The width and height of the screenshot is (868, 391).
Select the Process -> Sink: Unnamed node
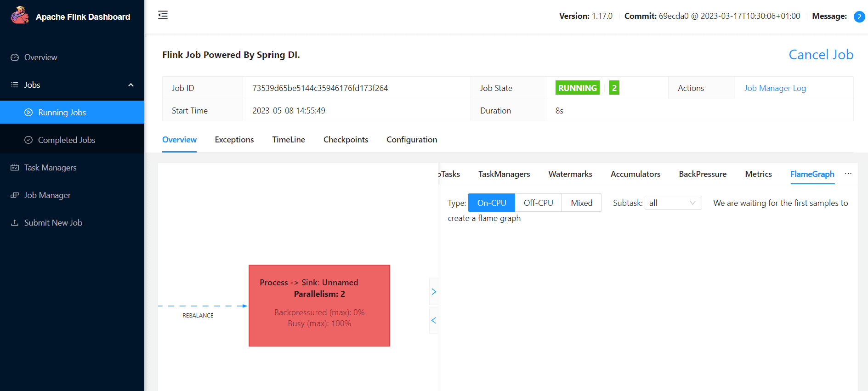click(319, 306)
